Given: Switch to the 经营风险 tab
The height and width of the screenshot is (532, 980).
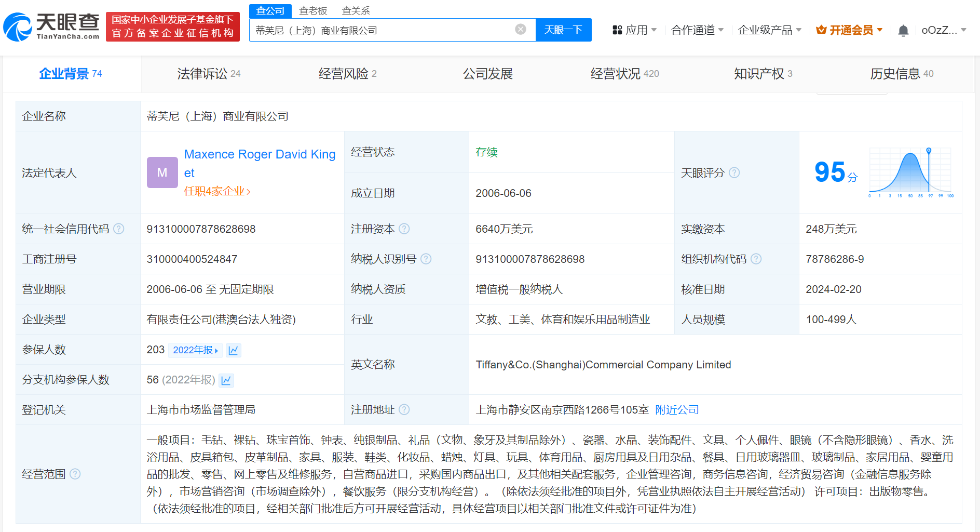Looking at the screenshot, I should (x=348, y=74).
